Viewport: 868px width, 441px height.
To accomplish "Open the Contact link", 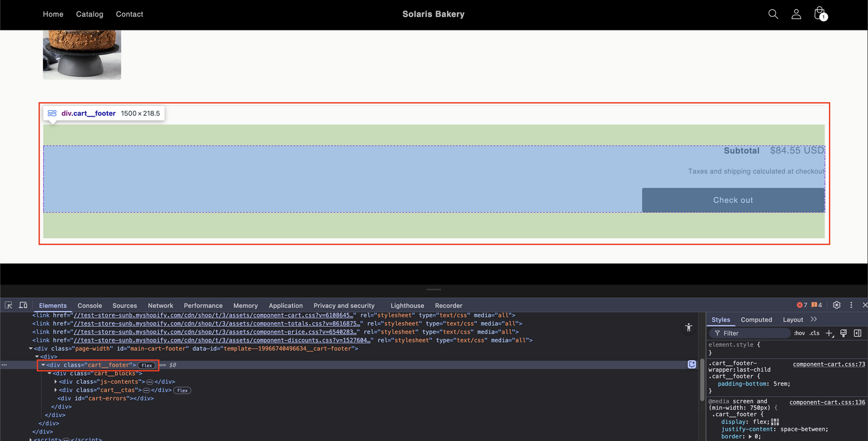I will [130, 14].
